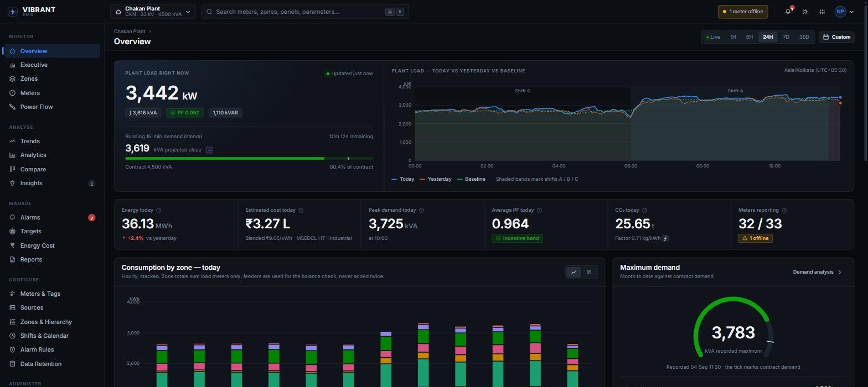The width and height of the screenshot is (868, 387).
Task: Click the 10:00 bar in zone consumption chart
Action: click(535, 355)
